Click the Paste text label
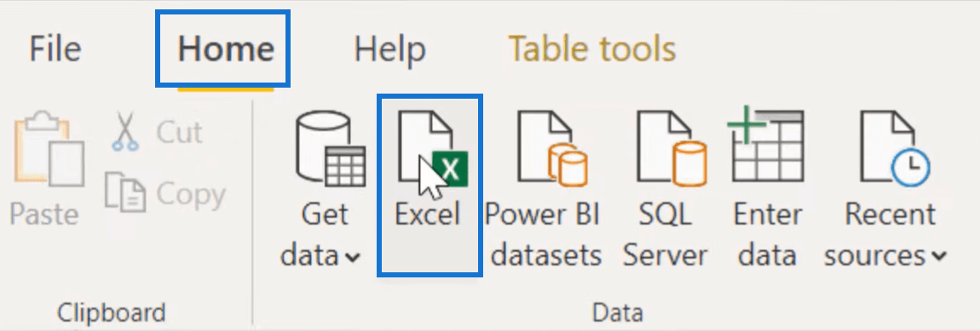Image resolution: width=980 pixels, height=331 pixels. point(44,214)
